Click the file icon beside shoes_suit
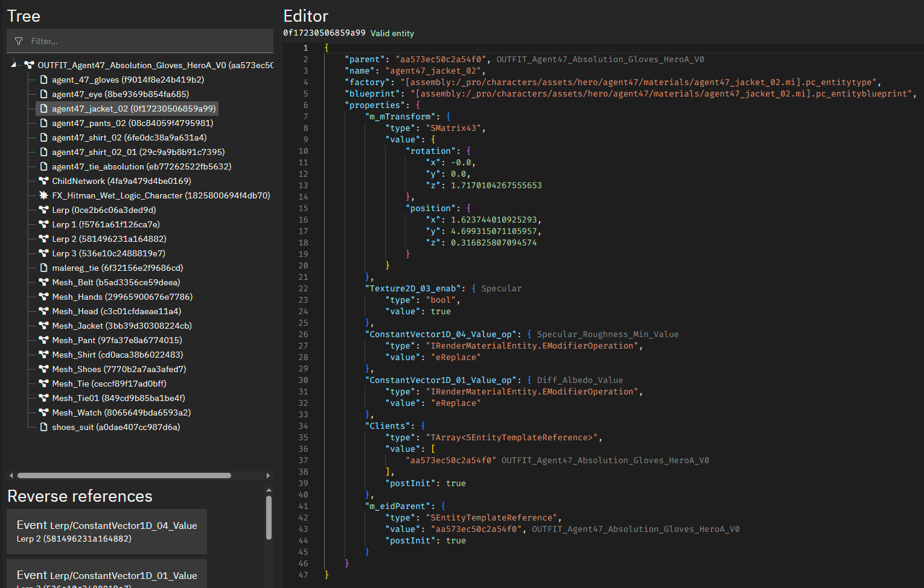 (x=43, y=427)
